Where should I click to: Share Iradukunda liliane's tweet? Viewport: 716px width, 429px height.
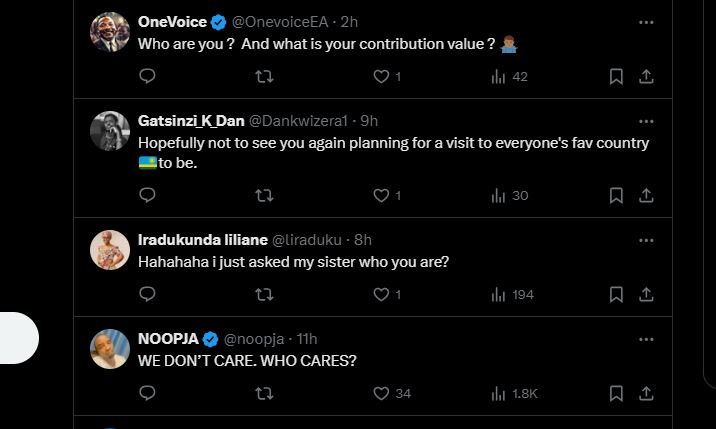pyautogui.click(x=646, y=295)
